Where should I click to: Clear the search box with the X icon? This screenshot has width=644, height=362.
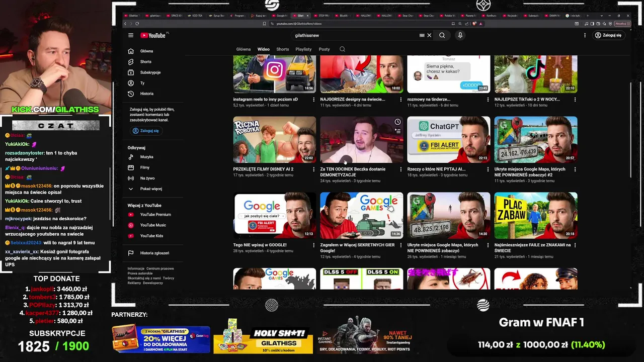tap(429, 35)
